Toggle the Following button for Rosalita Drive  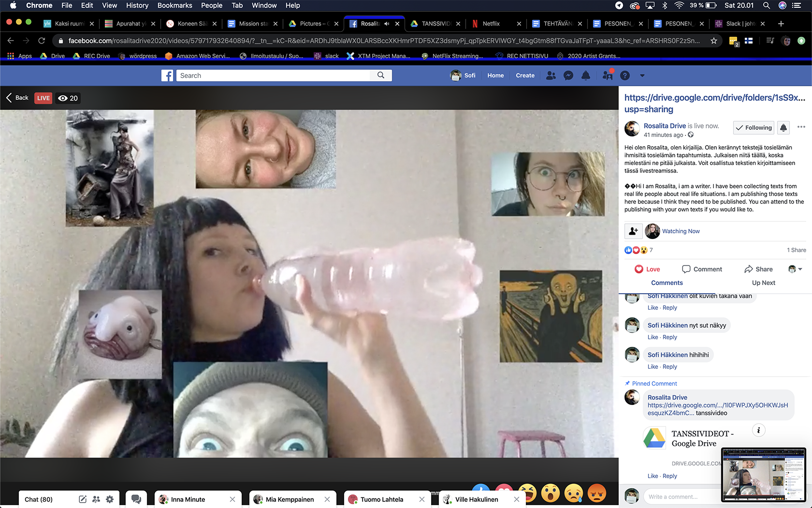(x=754, y=128)
